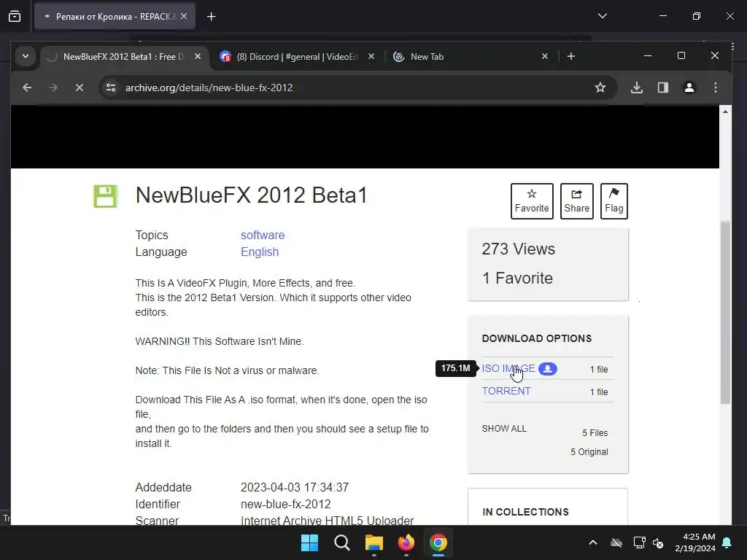Show hidden system tray icons

(x=592, y=542)
